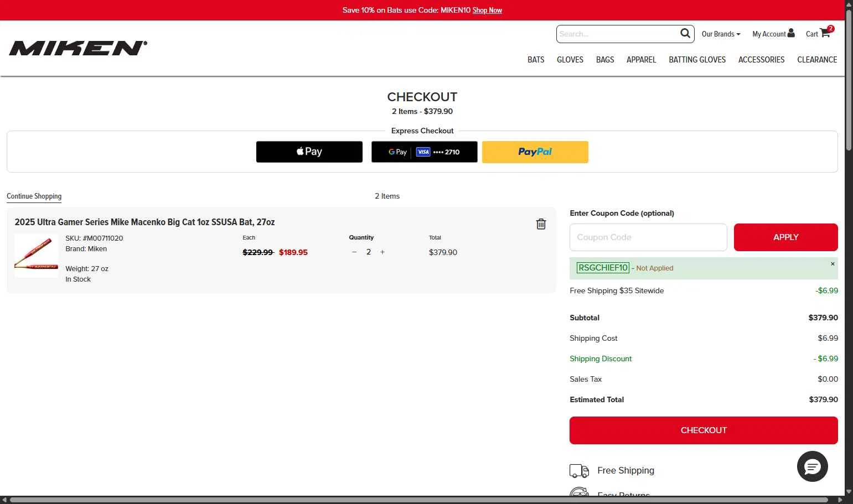
Task: Click the red CHECKOUT button
Action: tap(704, 430)
